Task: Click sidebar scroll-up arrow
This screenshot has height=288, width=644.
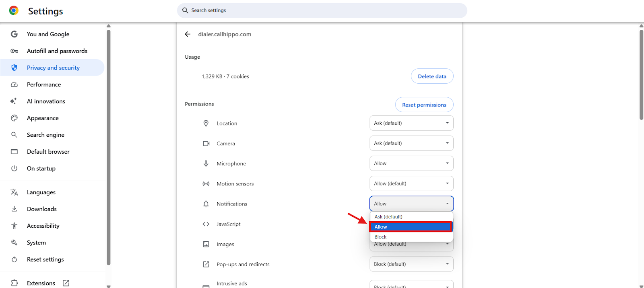Action: (x=108, y=26)
